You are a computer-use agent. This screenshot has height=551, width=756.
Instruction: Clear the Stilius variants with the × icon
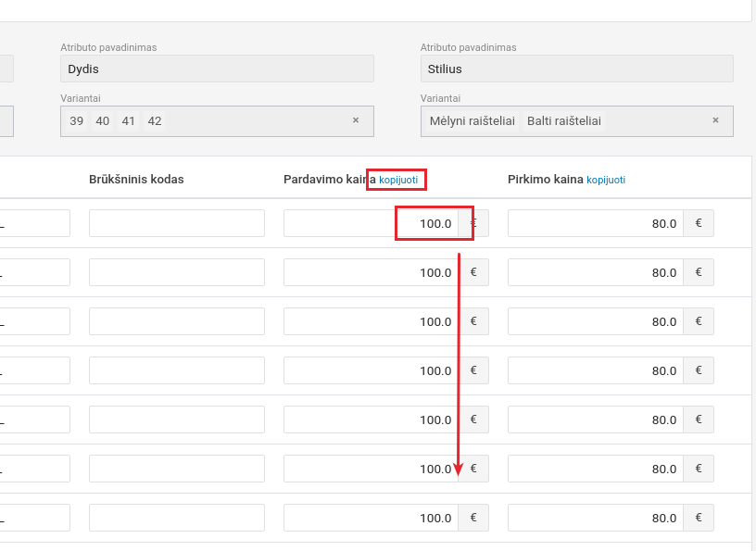[x=715, y=120]
